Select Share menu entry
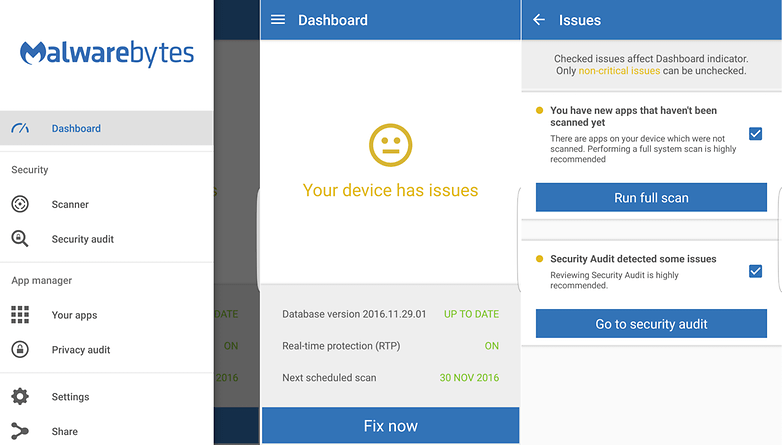782x445 pixels. pyautogui.click(x=106, y=431)
